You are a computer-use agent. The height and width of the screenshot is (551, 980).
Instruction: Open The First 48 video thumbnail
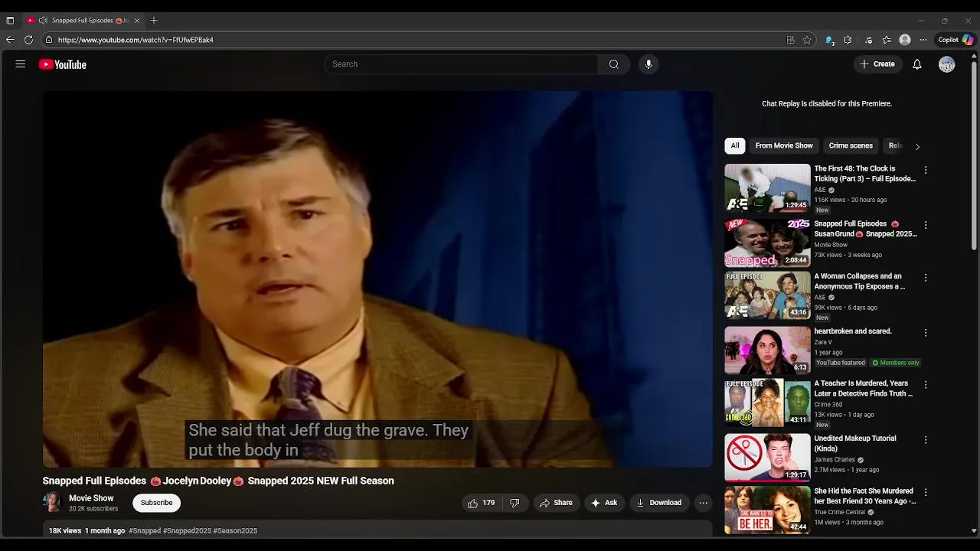point(767,187)
